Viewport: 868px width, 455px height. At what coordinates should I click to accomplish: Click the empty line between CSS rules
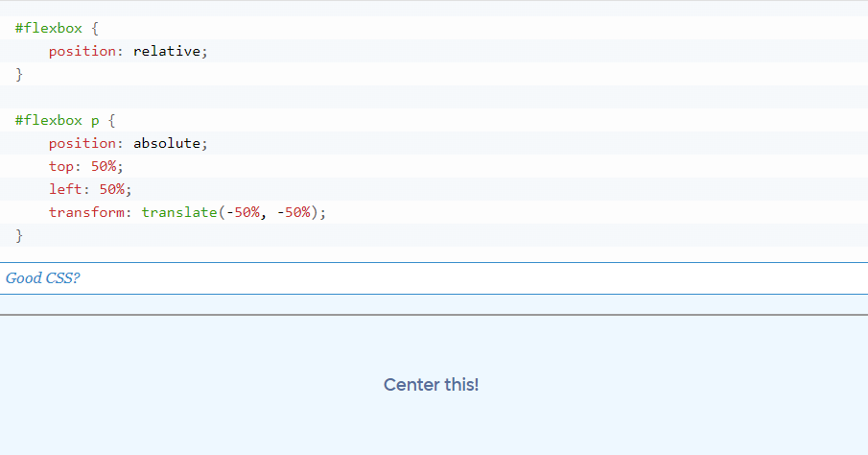click(x=434, y=97)
